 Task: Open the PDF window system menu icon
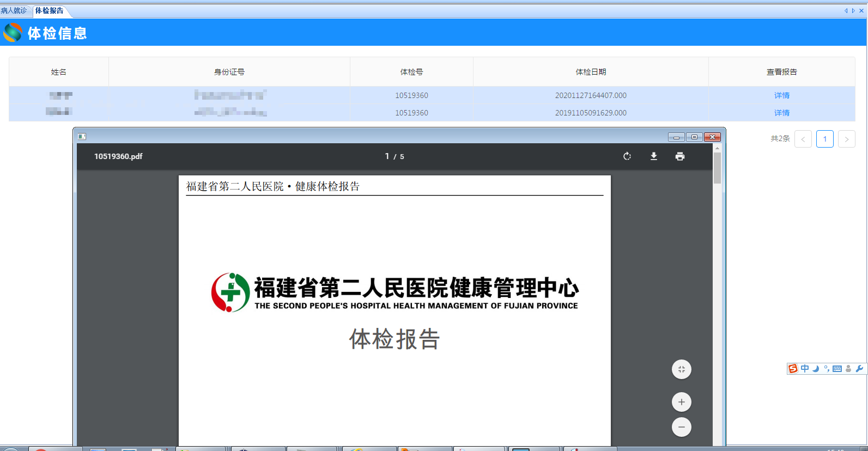click(x=82, y=137)
